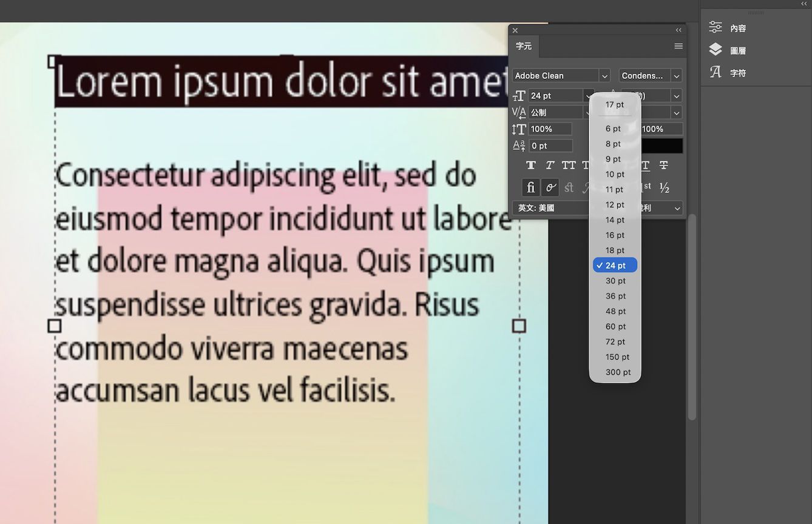Open the 字符 glyphs panel
The width and height of the screenshot is (812, 524).
[x=728, y=73]
